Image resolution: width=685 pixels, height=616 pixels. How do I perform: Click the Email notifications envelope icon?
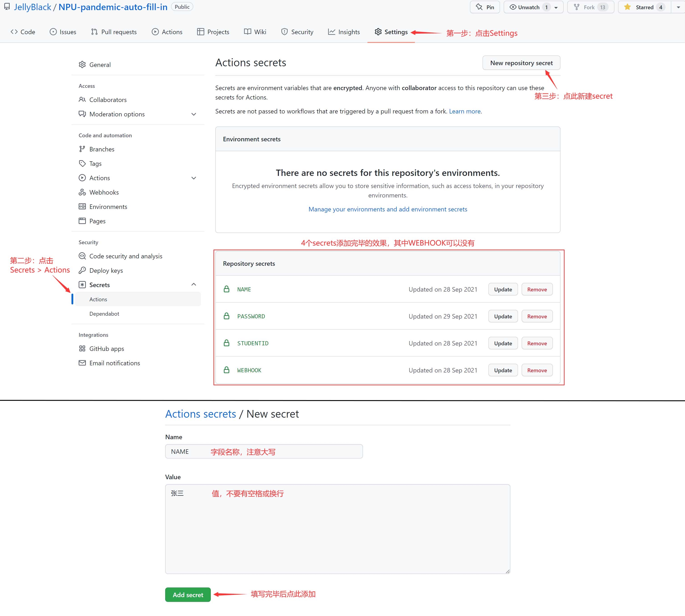coord(82,363)
